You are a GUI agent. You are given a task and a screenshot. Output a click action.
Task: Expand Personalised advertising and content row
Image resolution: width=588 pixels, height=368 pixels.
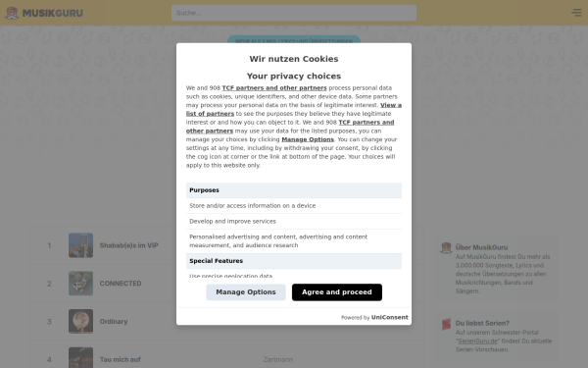pyautogui.click(x=294, y=241)
